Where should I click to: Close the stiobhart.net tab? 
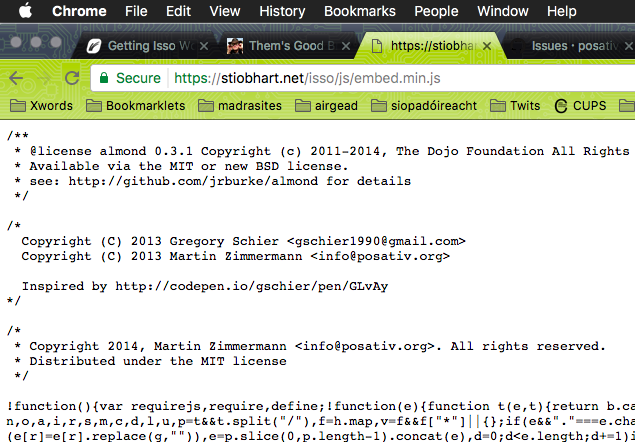(488, 46)
